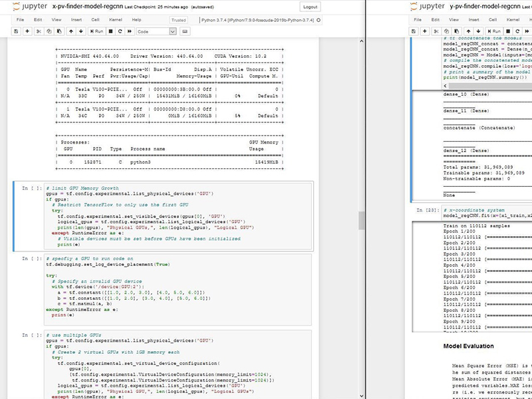Image resolution: width=532 pixels, height=399 pixels.
Task: Move cell down in x-pv-finder notebook
Action: click(80, 31)
